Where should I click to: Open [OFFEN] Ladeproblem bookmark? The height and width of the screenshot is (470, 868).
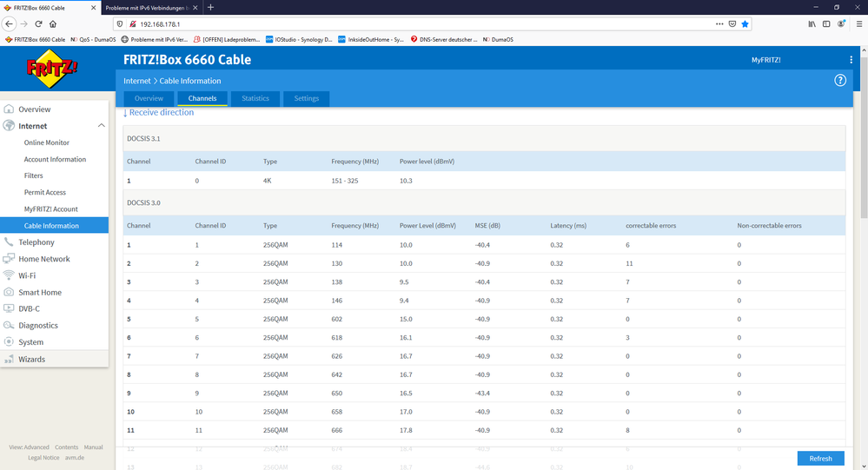[x=227, y=39]
